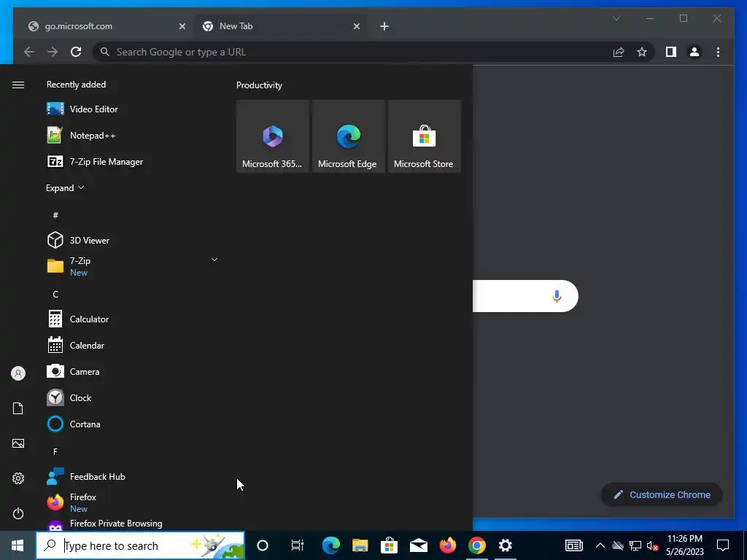Open Chrome's three-dot menu
Image resolution: width=747 pixels, height=560 pixels.
click(718, 52)
